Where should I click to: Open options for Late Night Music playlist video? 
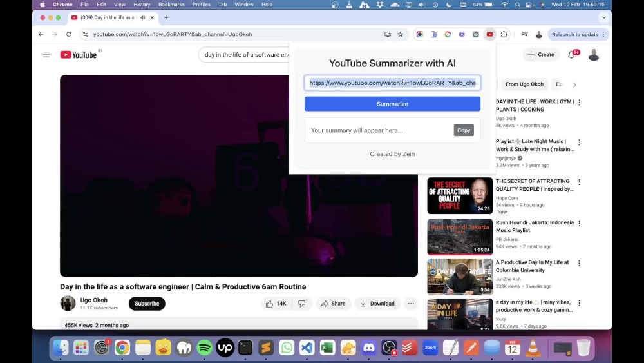pyautogui.click(x=579, y=142)
